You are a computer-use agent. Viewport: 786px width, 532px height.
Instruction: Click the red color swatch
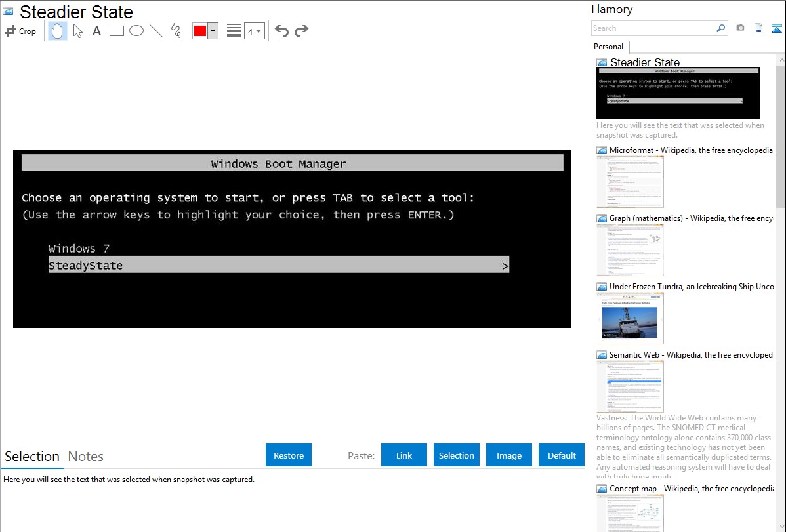pos(200,31)
